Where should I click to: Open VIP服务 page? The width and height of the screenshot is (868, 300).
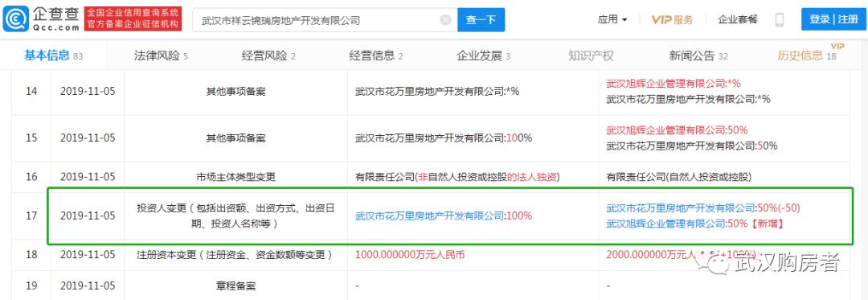coord(672,20)
